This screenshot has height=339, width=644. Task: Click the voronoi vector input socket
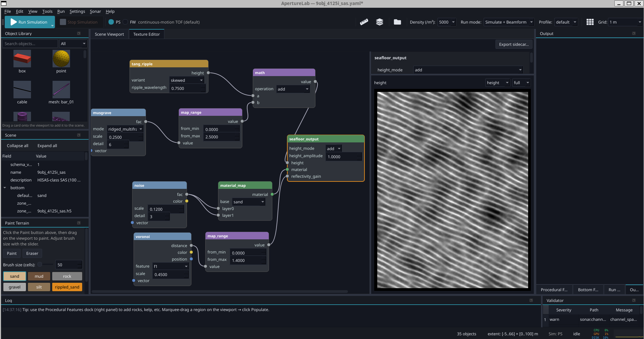134,280
